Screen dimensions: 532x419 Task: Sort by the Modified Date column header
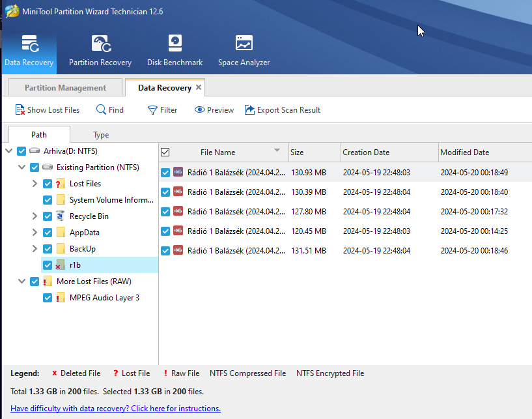tap(485, 152)
